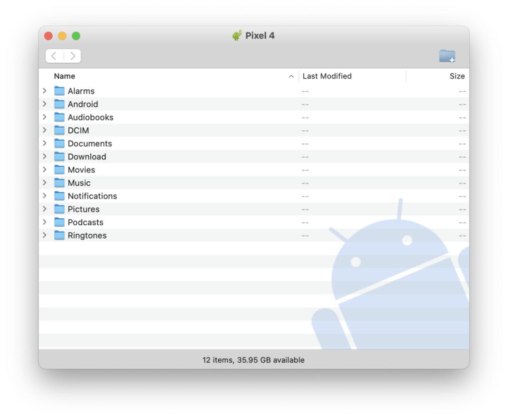The width and height of the screenshot is (508, 420).
Task: Expand the Download folder
Action: pos(45,157)
